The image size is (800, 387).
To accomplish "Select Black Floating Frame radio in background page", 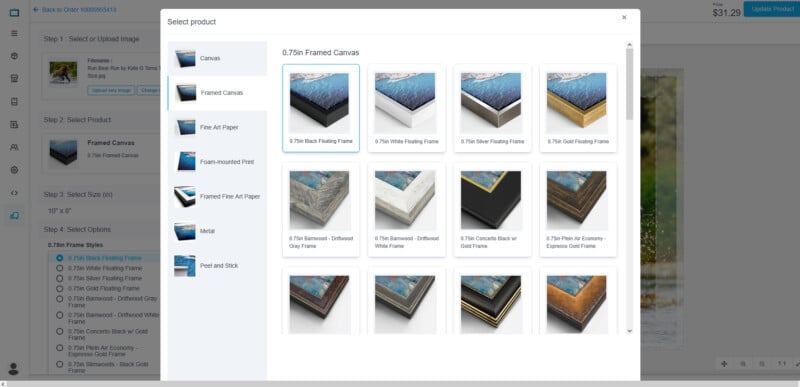I will (60, 258).
